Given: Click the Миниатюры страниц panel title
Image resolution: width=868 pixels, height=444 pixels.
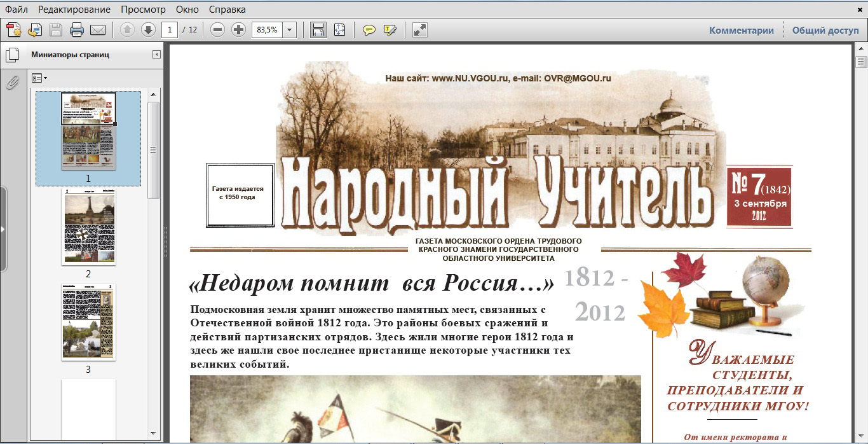Looking at the screenshot, I should 70,55.
